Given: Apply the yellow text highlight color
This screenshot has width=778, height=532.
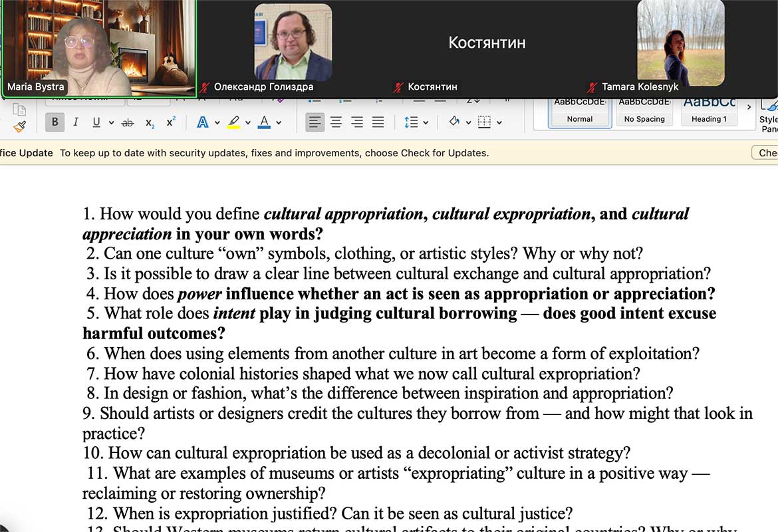Looking at the screenshot, I should coord(233,122).
